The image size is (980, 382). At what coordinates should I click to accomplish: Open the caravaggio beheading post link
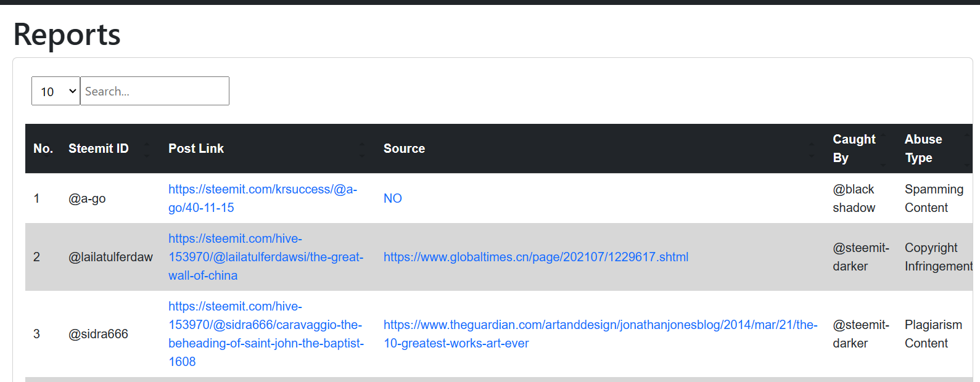[x=266, y=334]
